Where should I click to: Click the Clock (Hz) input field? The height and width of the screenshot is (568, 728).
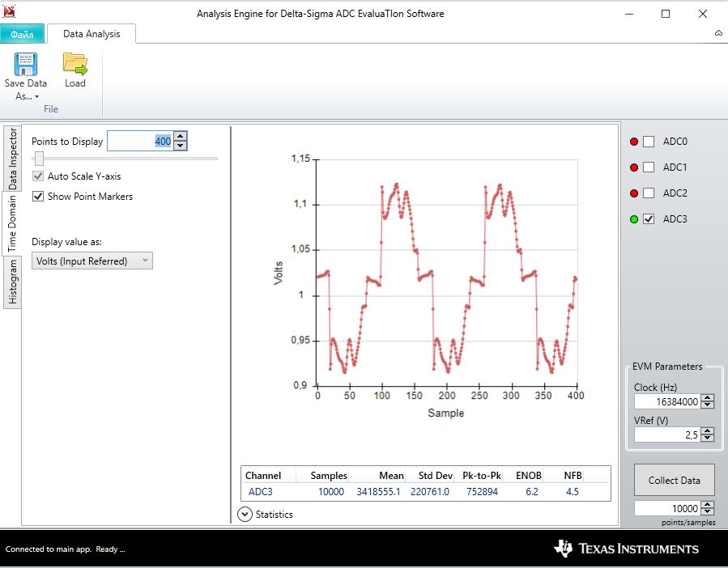click(x=667, y=401)
